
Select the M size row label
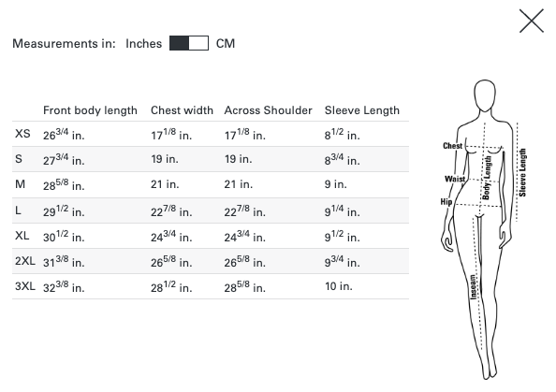click(x=21, y=184)
